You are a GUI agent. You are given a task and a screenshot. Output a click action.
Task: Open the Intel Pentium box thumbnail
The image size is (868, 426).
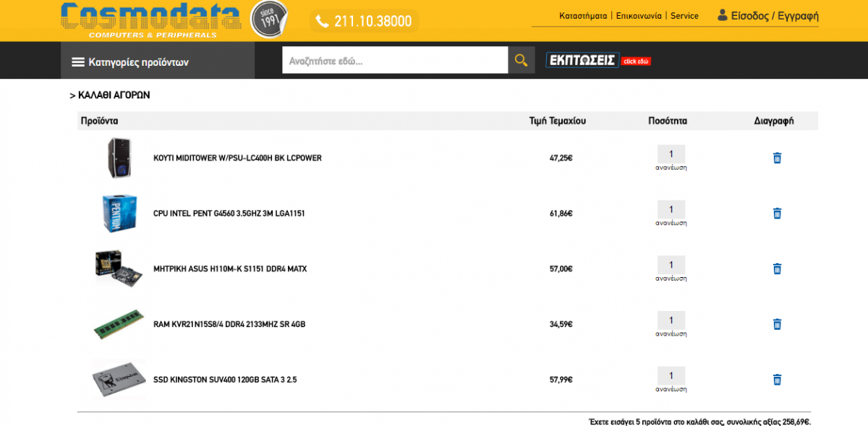(x=119, y=213)
